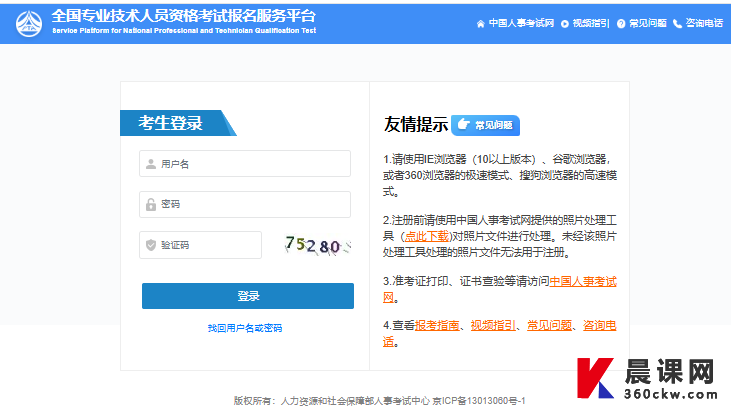Click the video icon beside 视频指引
This screenshot has height=417, width=731.
point(565,23)
